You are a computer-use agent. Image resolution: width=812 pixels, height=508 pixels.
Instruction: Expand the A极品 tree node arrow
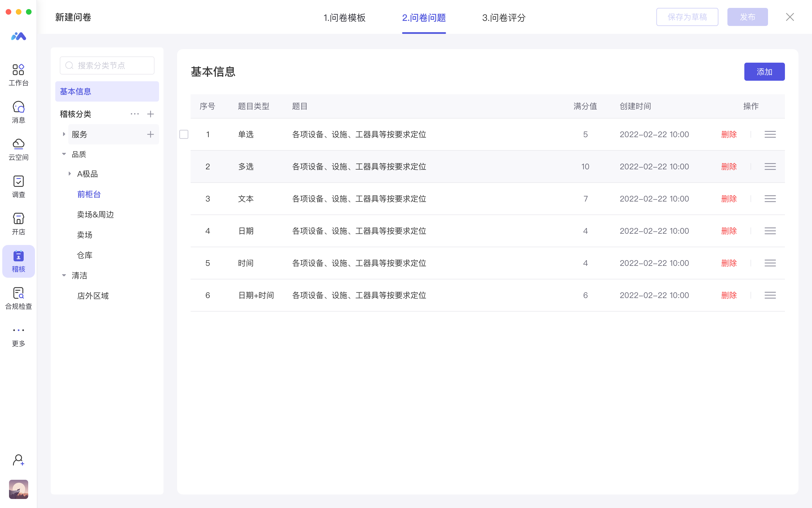pyautogui.click(x=69, y=174)
